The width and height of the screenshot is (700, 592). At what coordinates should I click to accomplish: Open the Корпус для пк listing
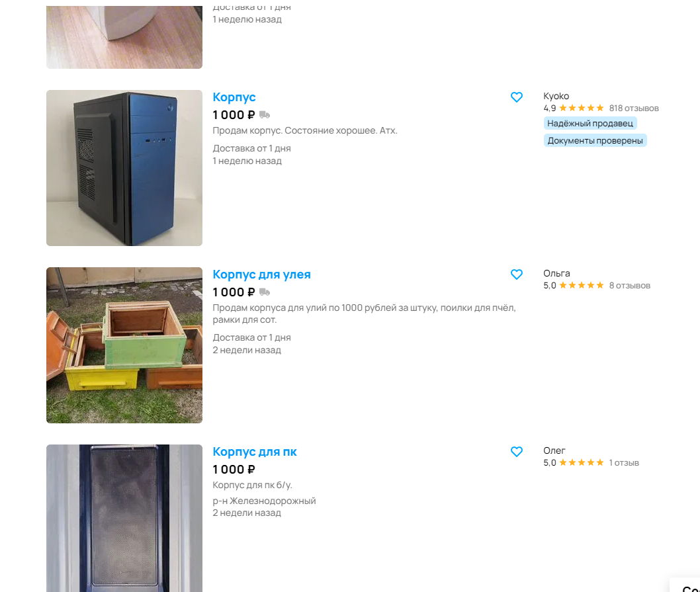[255, 451]
